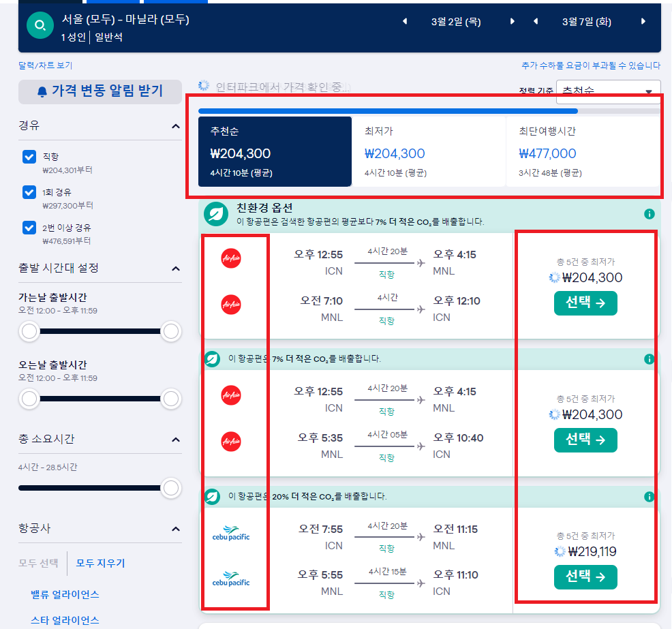Click the green leaf icon in 친환경 옵션
Image resolution: width=672 pixels, height=629 pixels.
click(216, 214)
